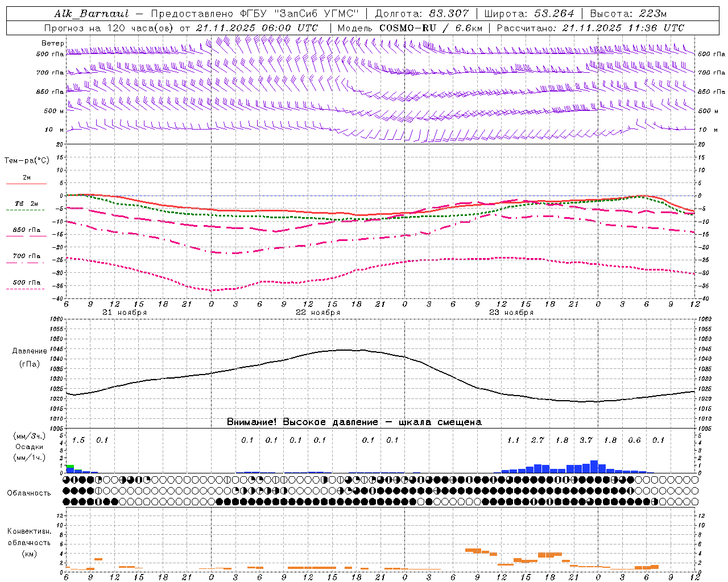
Task: Click the station title Alk_Barnaul
Action: [92, 14]
